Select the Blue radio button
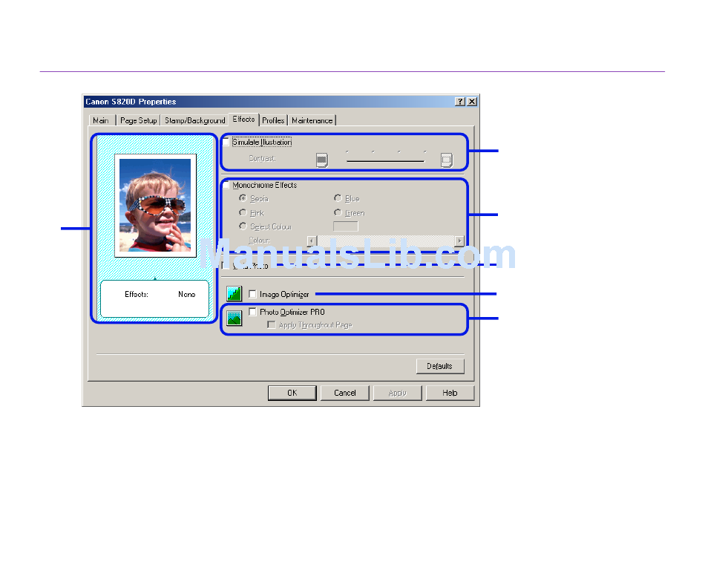This screenshot has width=705, height=588. click(338, 198)
